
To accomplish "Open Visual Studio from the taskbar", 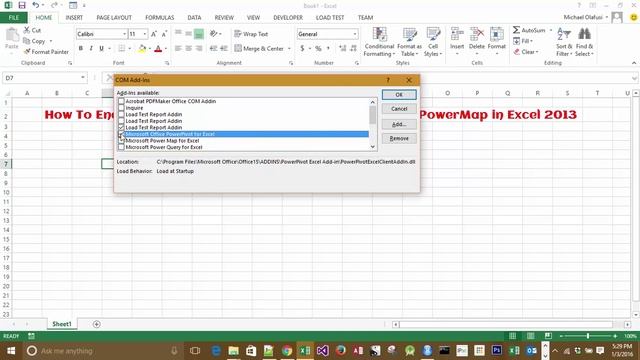I will coord(322,351).
